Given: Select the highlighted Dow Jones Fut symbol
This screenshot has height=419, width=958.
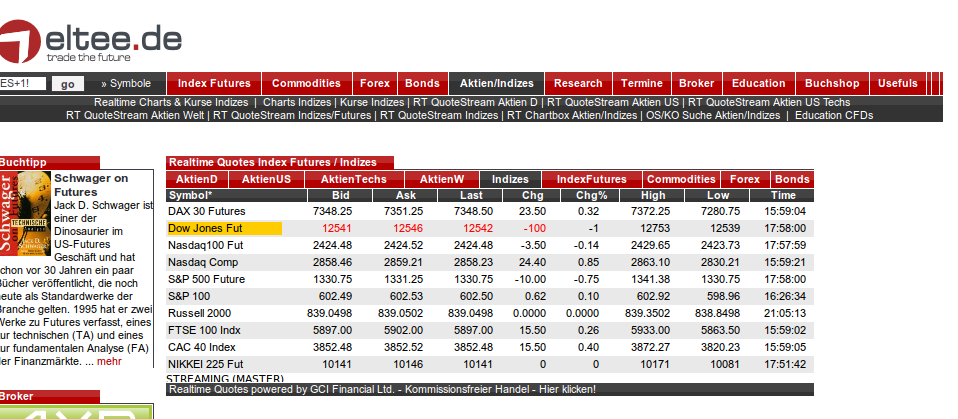Looking at the screenshot, I should pos(224,228).
